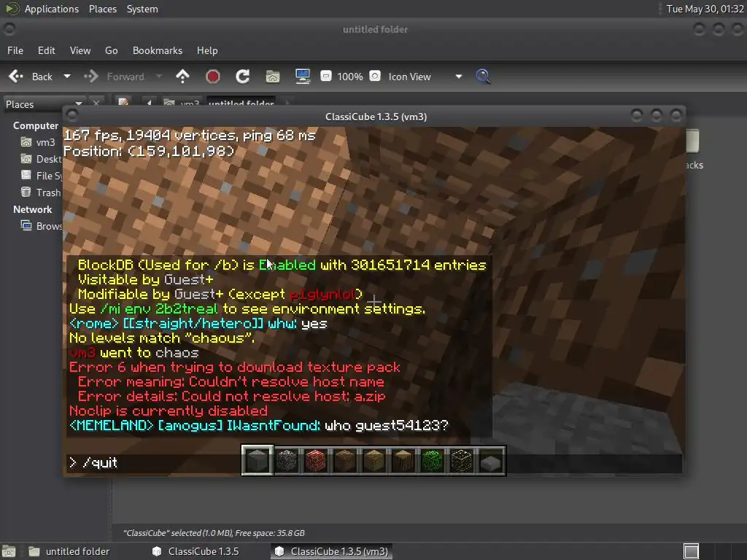
Task: Switch to untitled folder in taskbar
Action: click(70, 551)
